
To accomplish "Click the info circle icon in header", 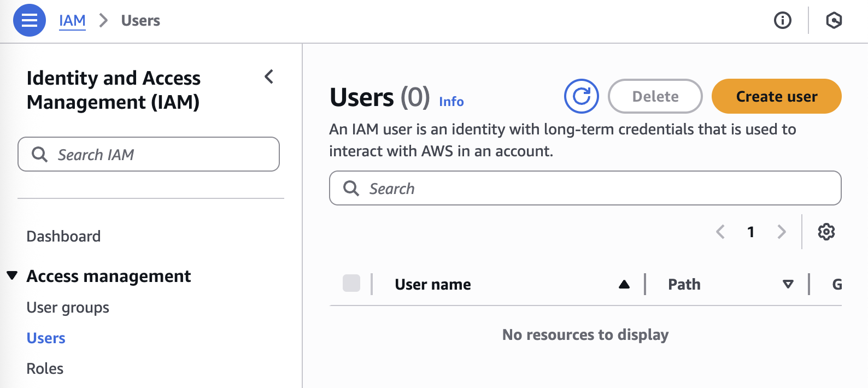I will click(783, 20).
